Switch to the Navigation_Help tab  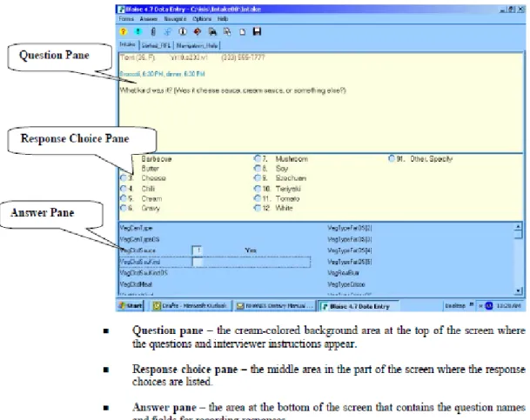point(197,45)
